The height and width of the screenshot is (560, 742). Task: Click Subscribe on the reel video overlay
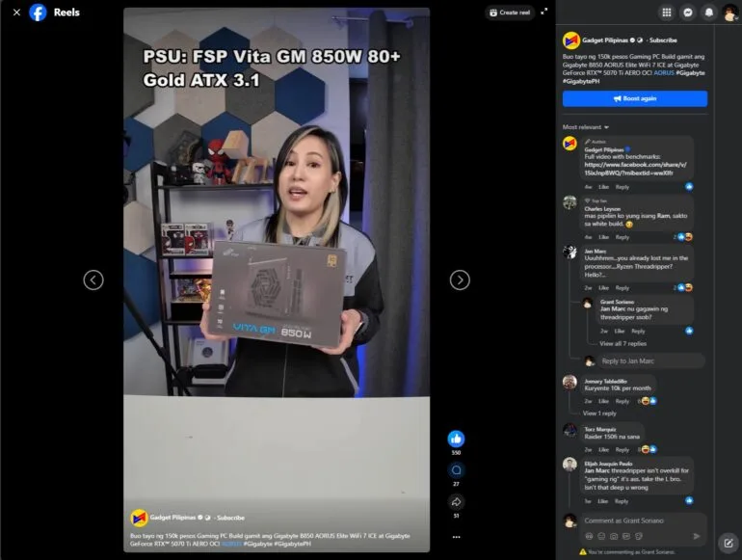[x=230, y=518]
